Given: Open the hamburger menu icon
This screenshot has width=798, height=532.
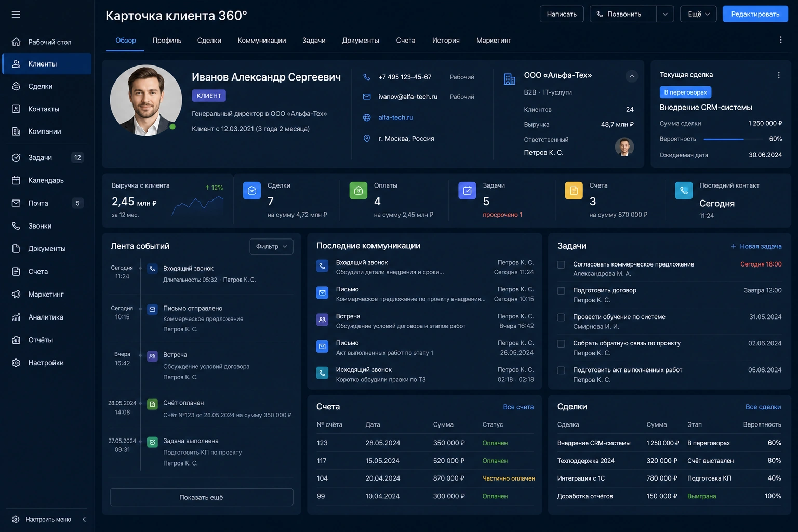Looking at the screenshot, I should (16, 15).
